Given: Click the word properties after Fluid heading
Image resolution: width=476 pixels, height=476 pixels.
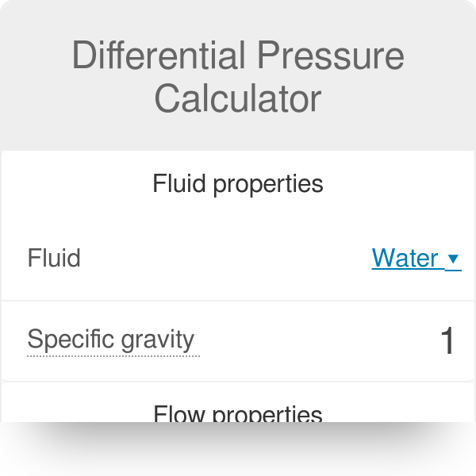Looking at the screenshot, I should [x=271, y=184].
